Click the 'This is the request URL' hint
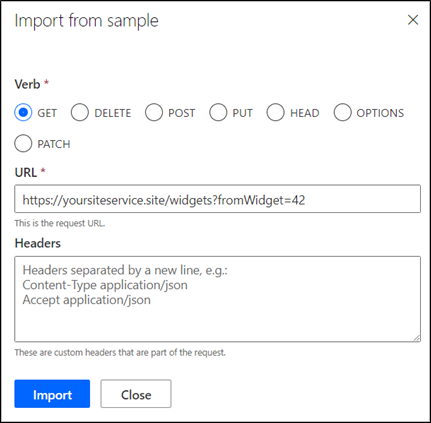The image size is (431, 423). click(60, 223)
